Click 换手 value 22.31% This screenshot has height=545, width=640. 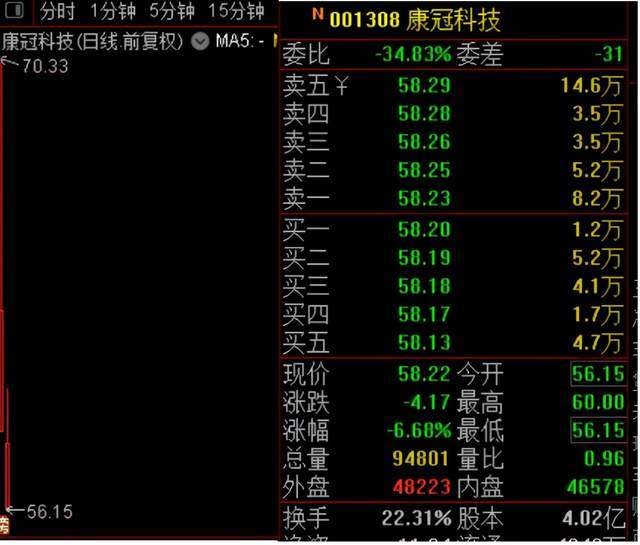pos(416,518)
